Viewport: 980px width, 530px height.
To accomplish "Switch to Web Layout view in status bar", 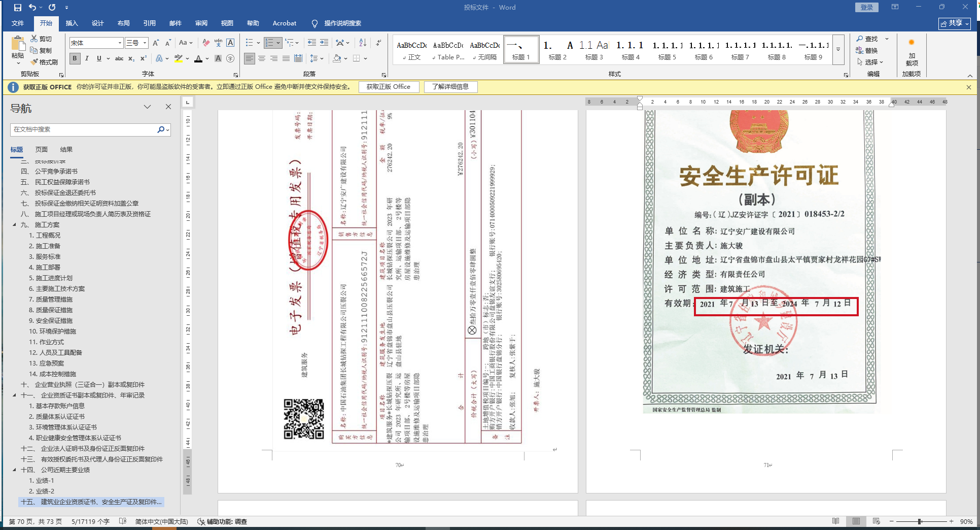I will [877, 521].
